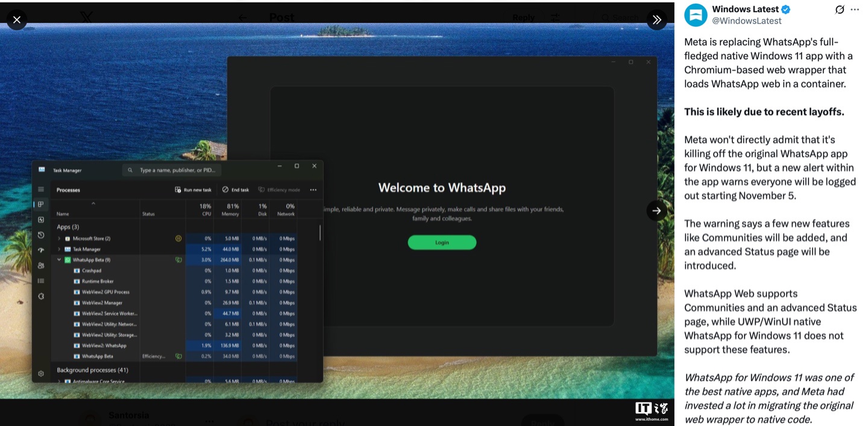Click the pause icon beside Microsoft Store
Image resolution: width=868 pixels, height=426 pixels.
[178, 238]
